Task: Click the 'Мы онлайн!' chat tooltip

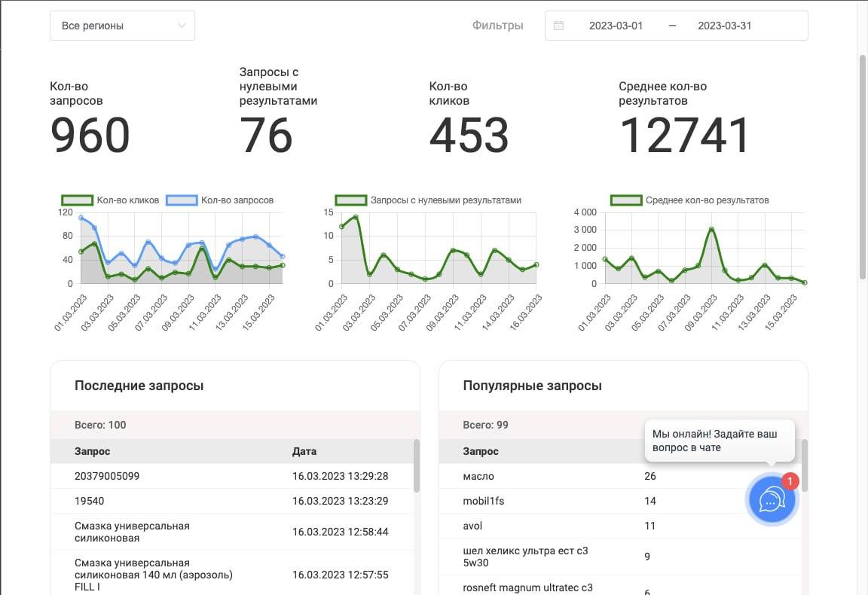Action: (x=719, y=441)
